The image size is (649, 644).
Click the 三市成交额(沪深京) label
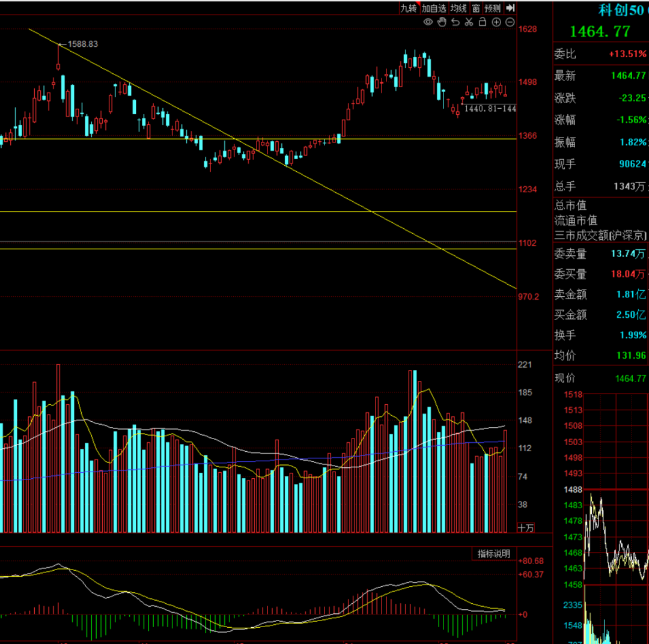600,236
